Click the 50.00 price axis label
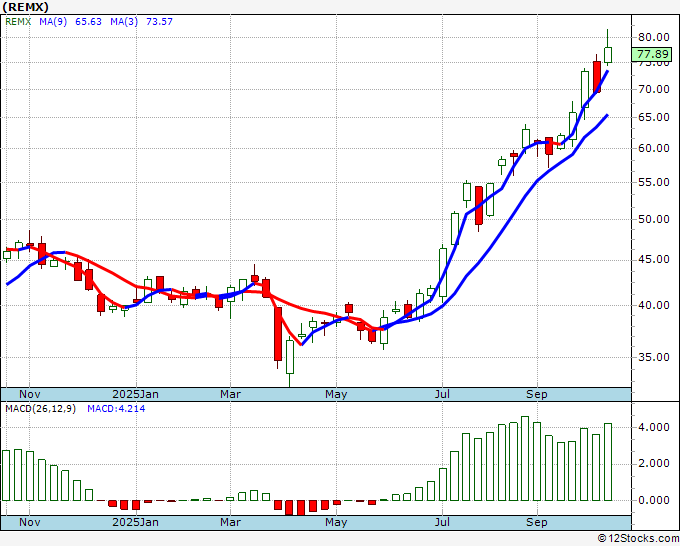Screen dimensions: 680x546 pos(654,219)
